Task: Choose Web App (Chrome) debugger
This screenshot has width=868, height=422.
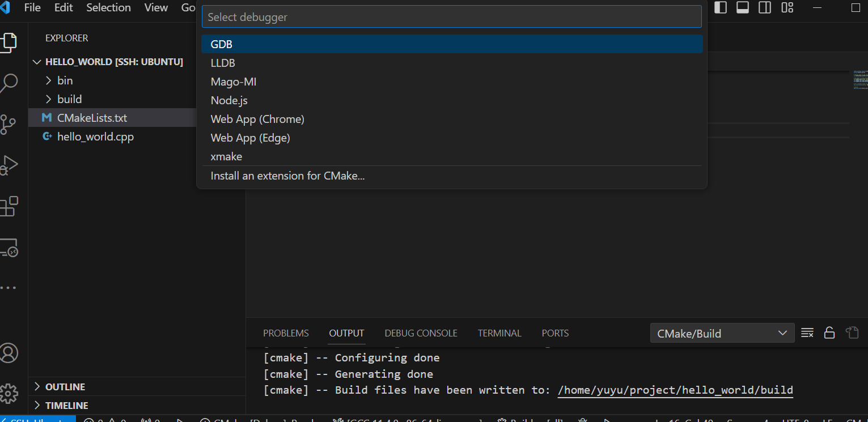Action: (452, 119)
